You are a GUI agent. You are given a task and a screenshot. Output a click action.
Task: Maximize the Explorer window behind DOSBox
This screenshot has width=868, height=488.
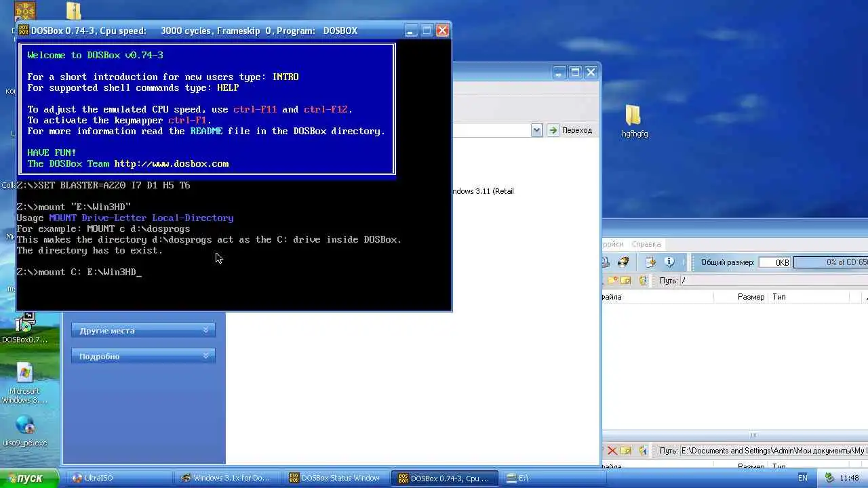coord(575,72)
